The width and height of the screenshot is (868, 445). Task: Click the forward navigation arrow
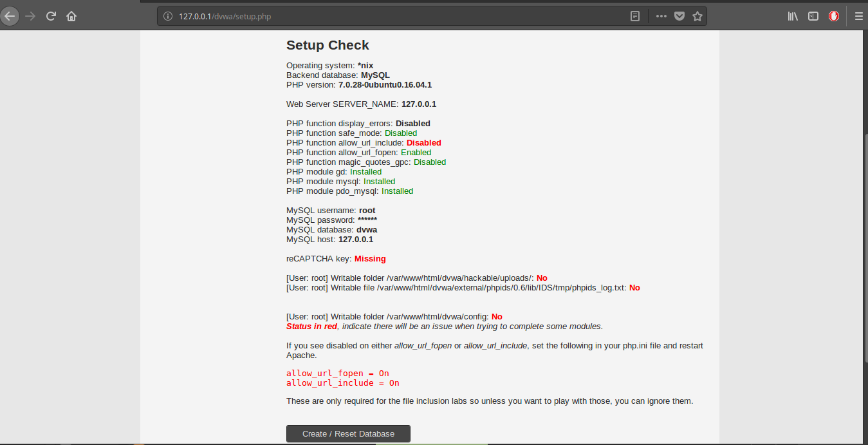[30, 16]
